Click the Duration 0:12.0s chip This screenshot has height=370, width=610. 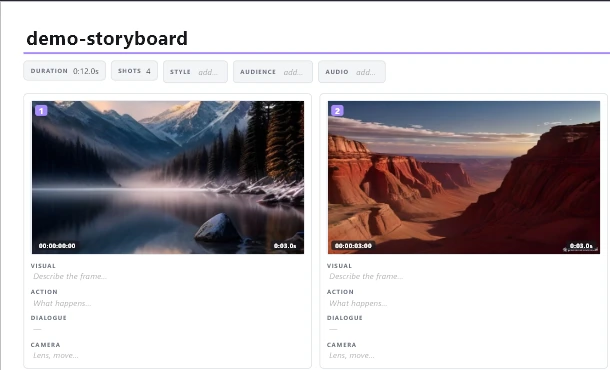tap(65, 71)
